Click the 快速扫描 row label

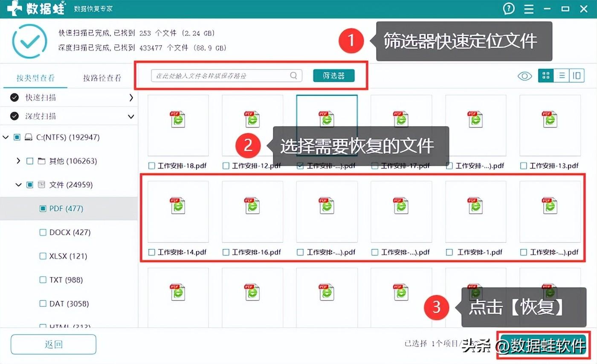(41, 98)
